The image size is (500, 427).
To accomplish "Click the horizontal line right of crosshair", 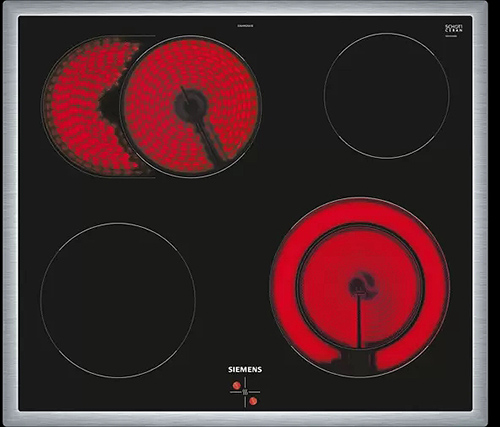I will [254, 392].
